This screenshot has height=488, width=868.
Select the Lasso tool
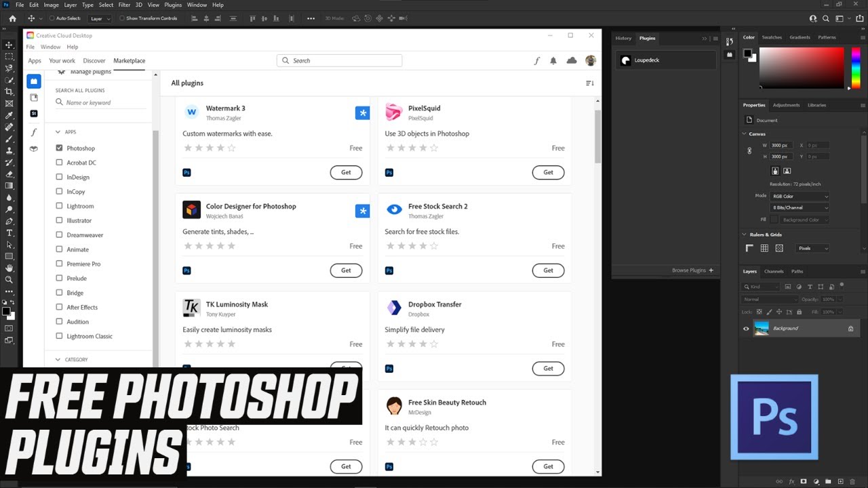(9, 68)
